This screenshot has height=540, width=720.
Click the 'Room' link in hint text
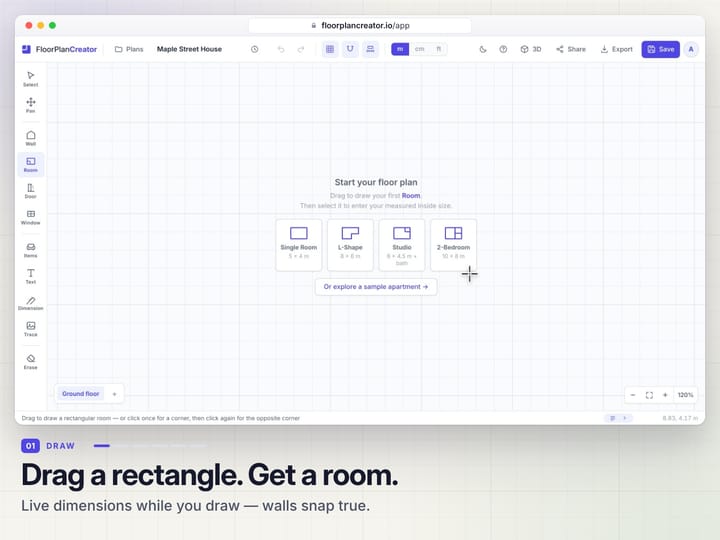coord(411,196)
